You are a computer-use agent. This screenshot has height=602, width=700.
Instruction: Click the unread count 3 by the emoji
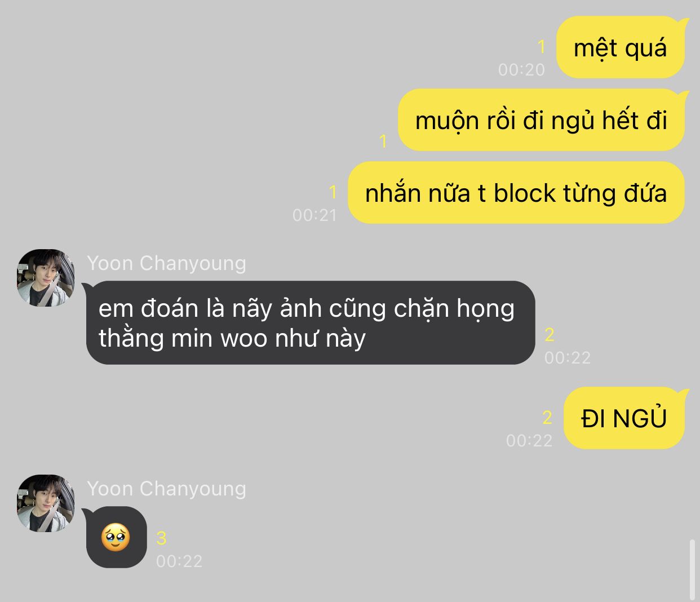coord(161,538)
